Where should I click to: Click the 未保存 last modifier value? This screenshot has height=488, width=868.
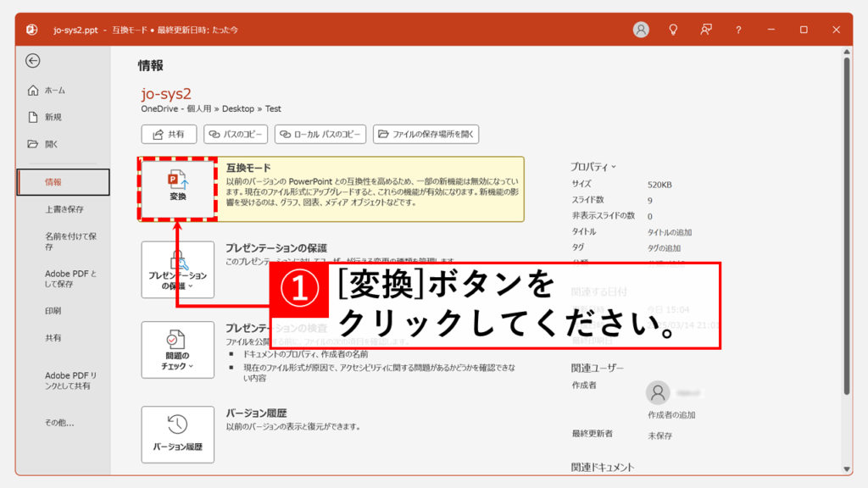click(659, 436)
